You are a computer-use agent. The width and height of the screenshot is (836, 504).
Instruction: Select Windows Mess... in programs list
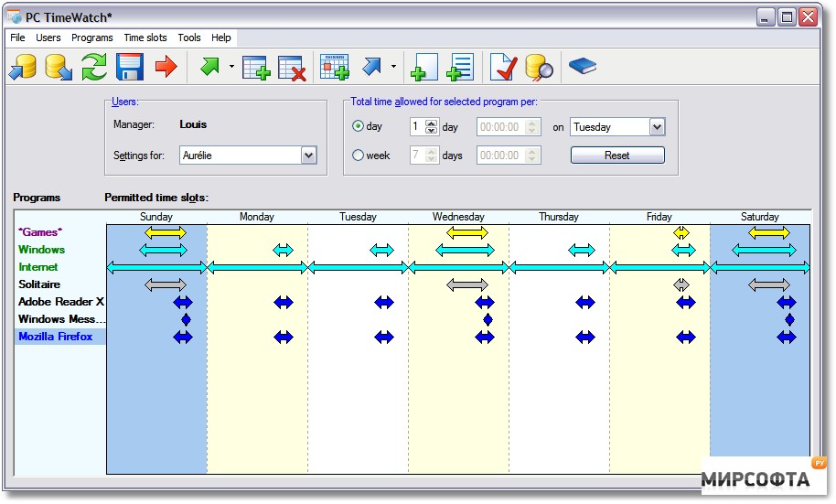point(62,319)
